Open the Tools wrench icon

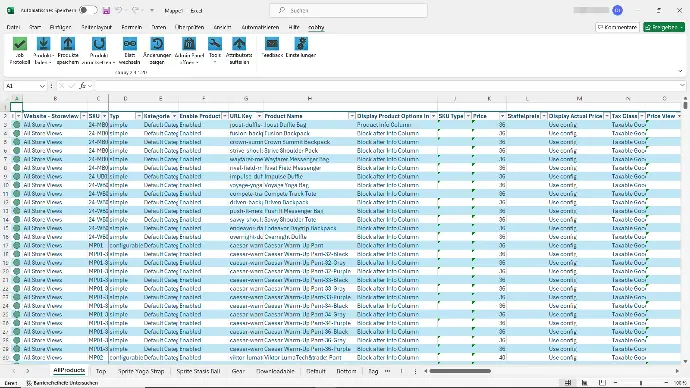coord(215,44)
